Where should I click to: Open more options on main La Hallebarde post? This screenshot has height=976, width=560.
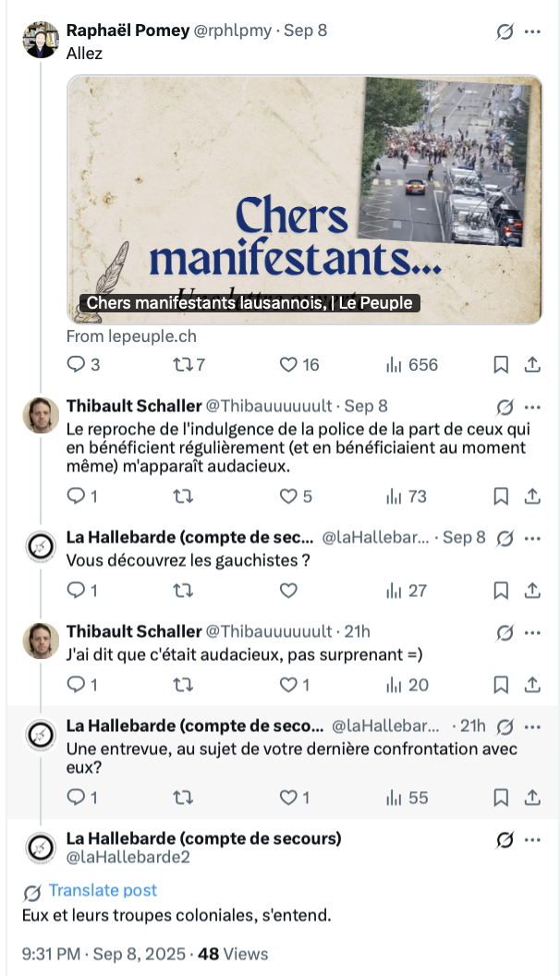(x=532, y=840)
